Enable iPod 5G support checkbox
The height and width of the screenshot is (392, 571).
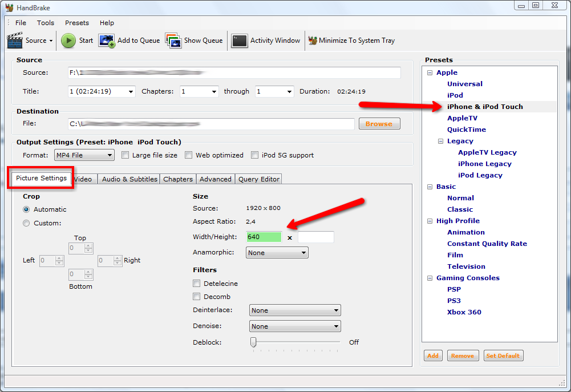255,155
